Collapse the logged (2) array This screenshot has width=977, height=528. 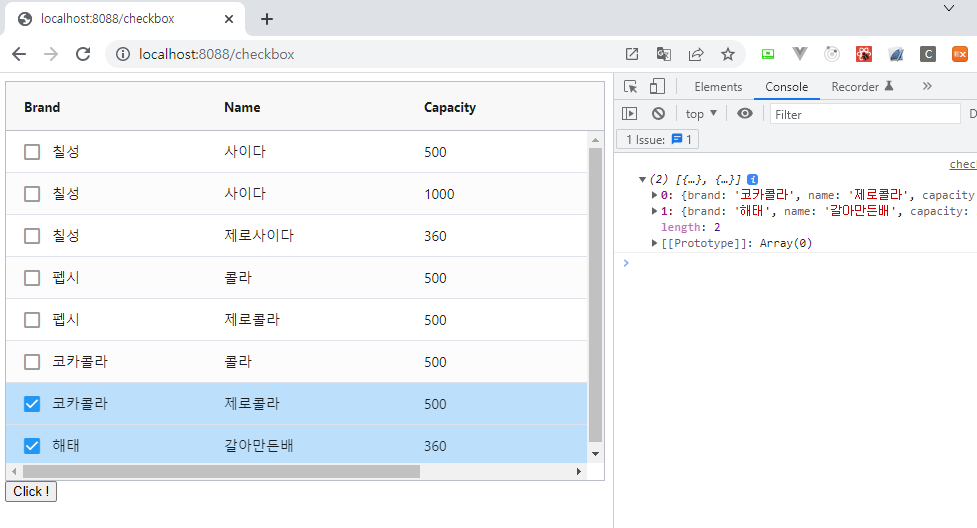(642, 180)
